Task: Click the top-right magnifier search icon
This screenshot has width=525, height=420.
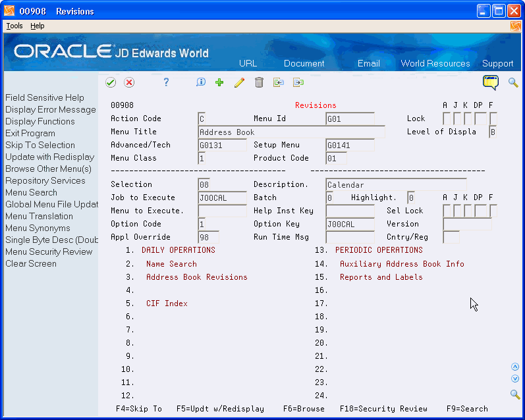Action: point(513,82)
